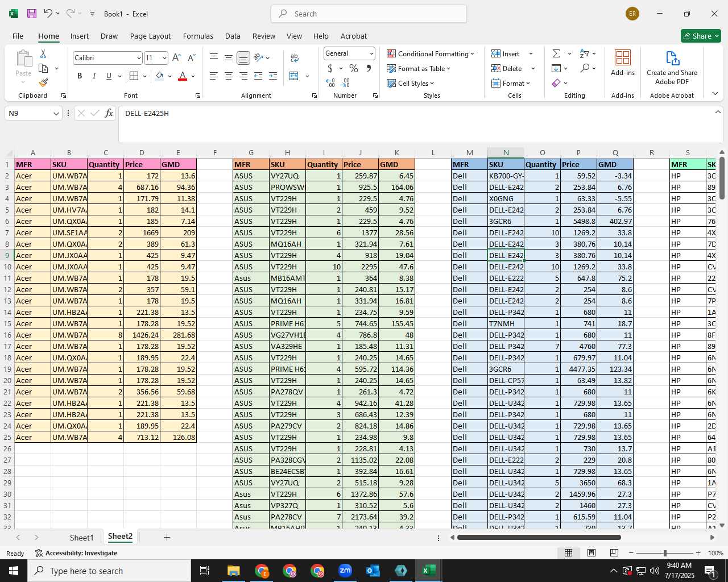Click the Save icon in title bar
The image size is (728, 582).
32,14
